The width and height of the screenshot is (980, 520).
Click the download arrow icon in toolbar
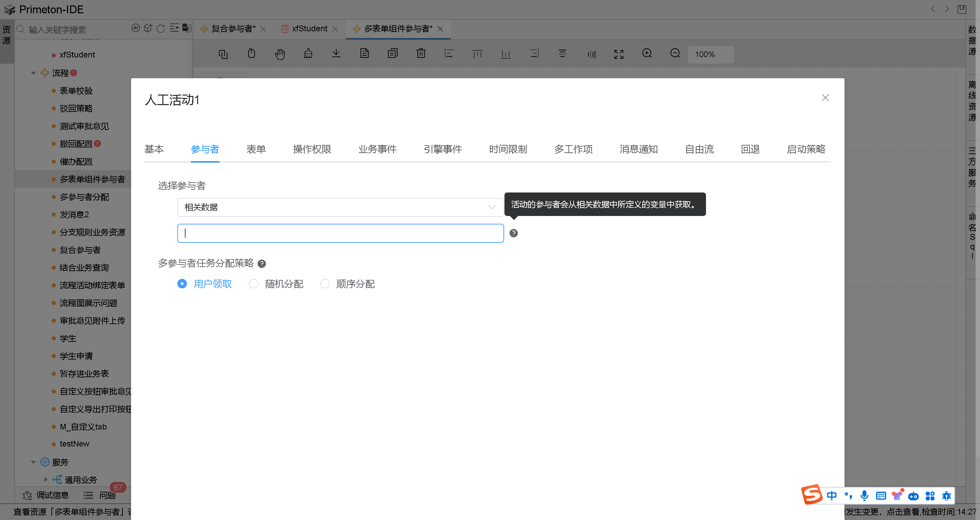pyautogui.click(x=336, y=54)
